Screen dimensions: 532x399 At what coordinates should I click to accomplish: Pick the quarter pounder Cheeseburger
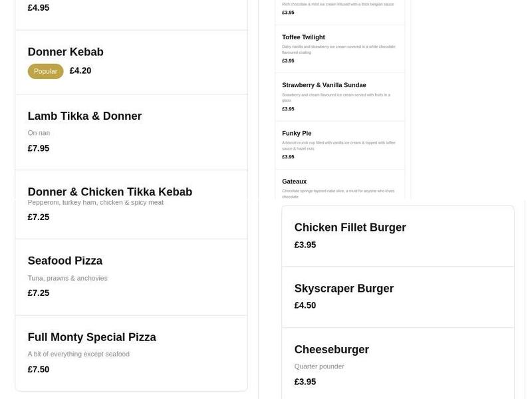coord(331,349)
